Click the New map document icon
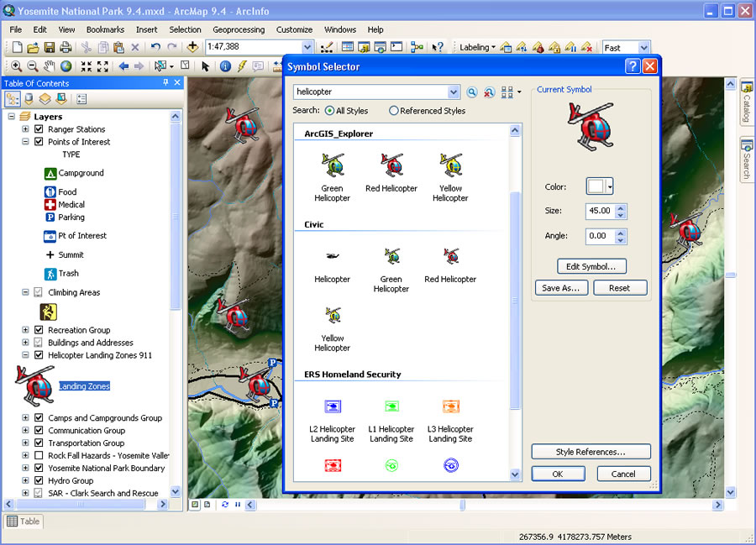The height and width of the screenshot is (545, 756). tap(17, 47)
